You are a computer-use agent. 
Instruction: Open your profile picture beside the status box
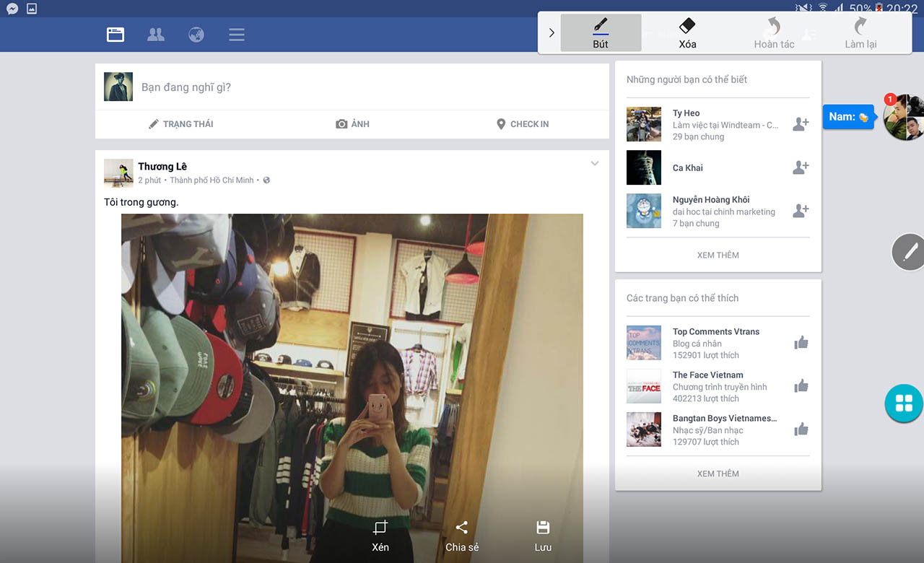pos(118,87)
